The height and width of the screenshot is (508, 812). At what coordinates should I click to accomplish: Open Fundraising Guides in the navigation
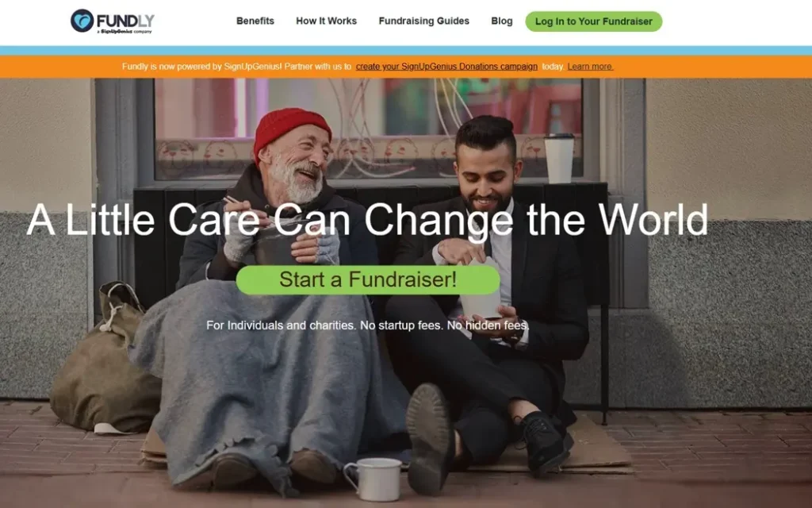[x=423, y=21]
